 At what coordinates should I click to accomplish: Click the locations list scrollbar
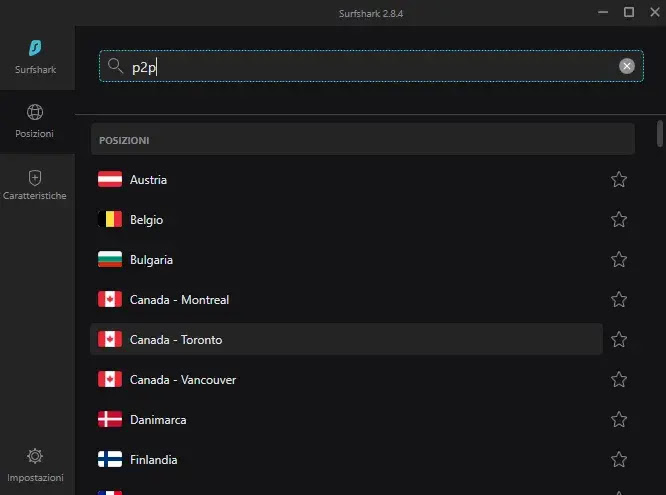[660, 133]
